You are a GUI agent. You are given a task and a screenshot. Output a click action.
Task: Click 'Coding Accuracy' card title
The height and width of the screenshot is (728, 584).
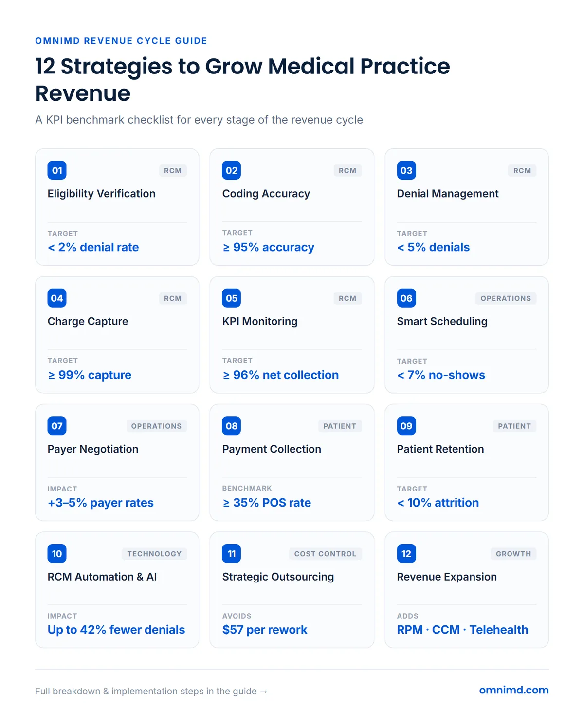(266, 194)
